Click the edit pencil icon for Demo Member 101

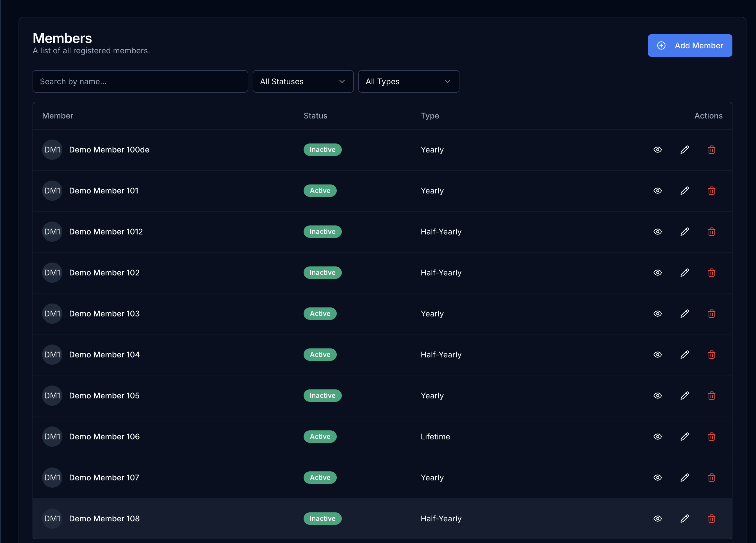point(685,191)
